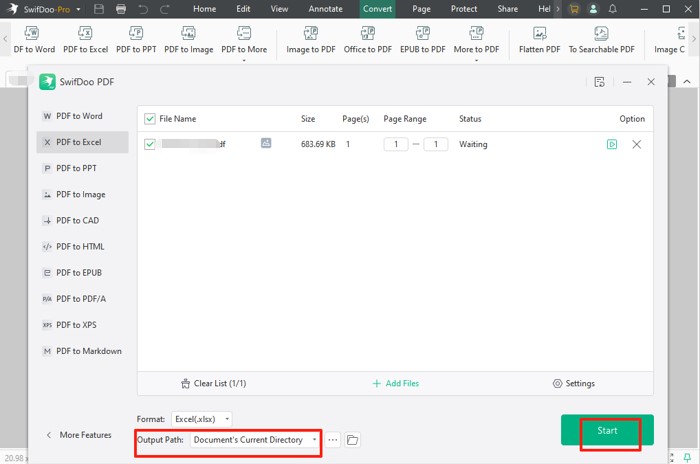Screen dimensions: 700x464
Task: Undo the last action
Action: (143, 9)
